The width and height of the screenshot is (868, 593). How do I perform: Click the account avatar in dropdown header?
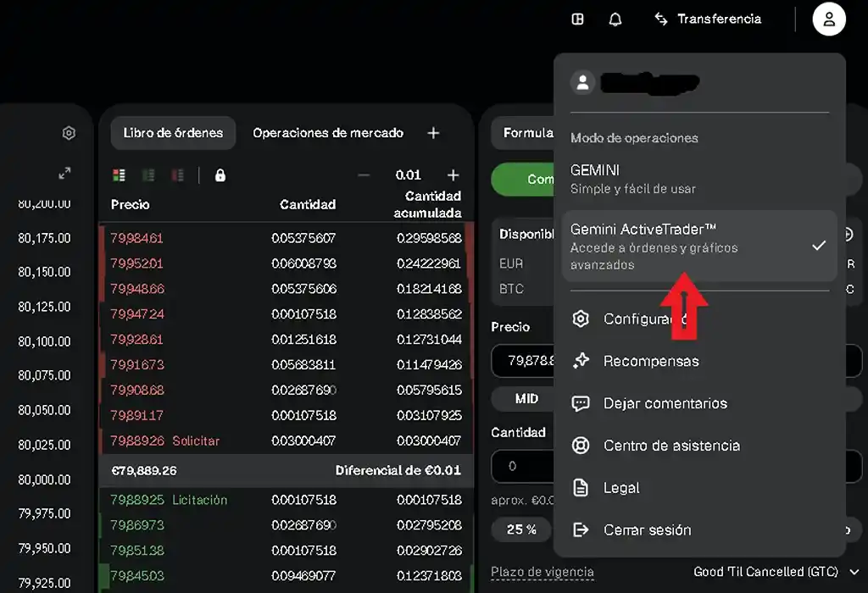click(582, 82)
